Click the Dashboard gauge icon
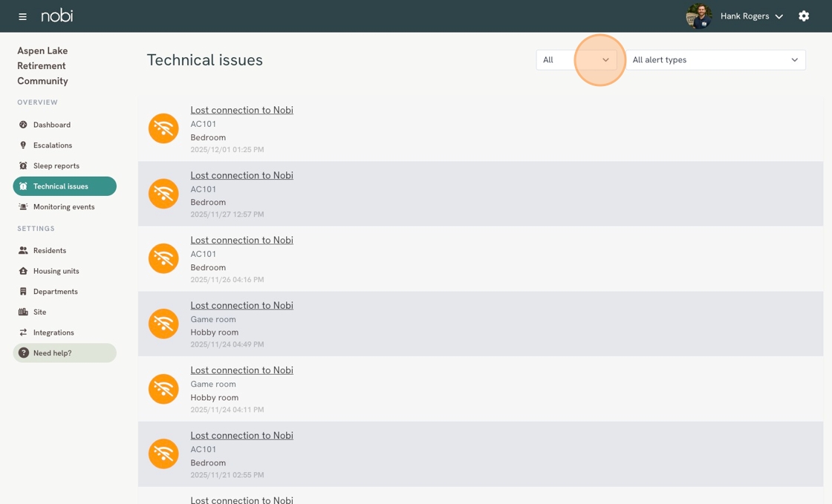 [23, 125]
